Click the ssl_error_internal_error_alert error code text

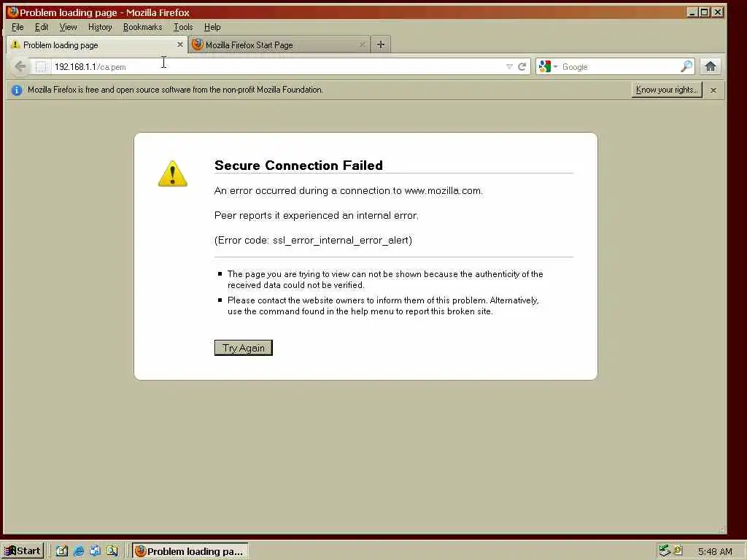[x=313, y=240]
